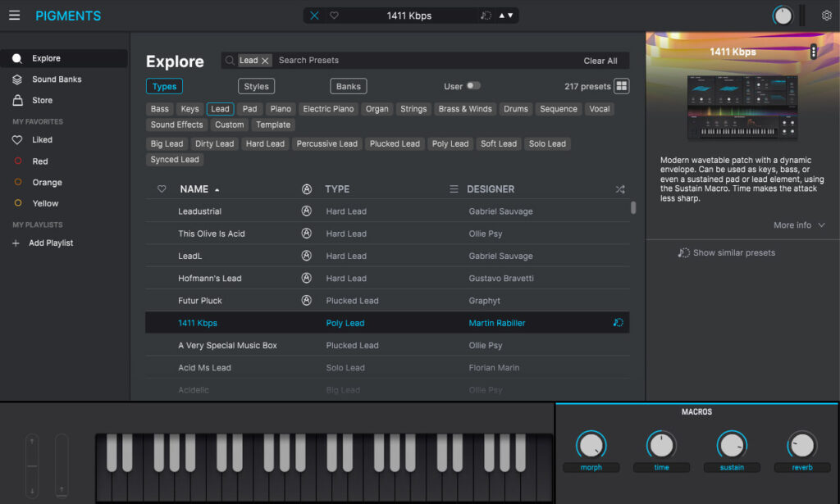Shuffle the preset list

click(620, 189)
